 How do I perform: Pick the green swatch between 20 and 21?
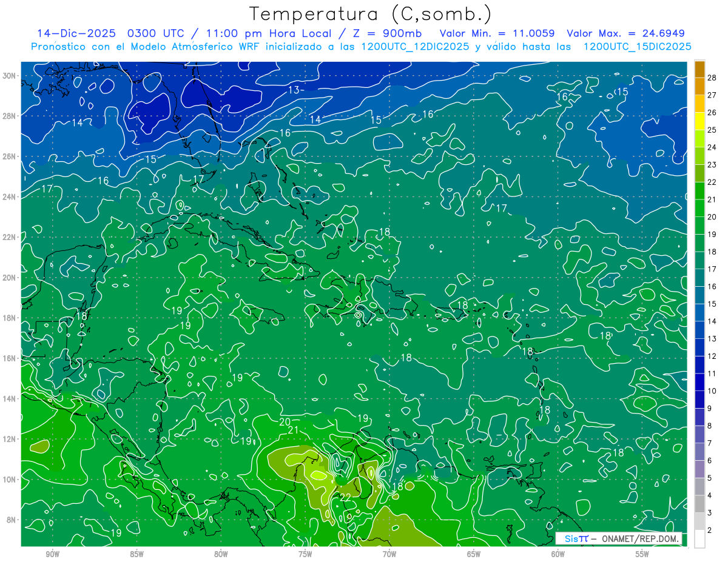[699, 209]
